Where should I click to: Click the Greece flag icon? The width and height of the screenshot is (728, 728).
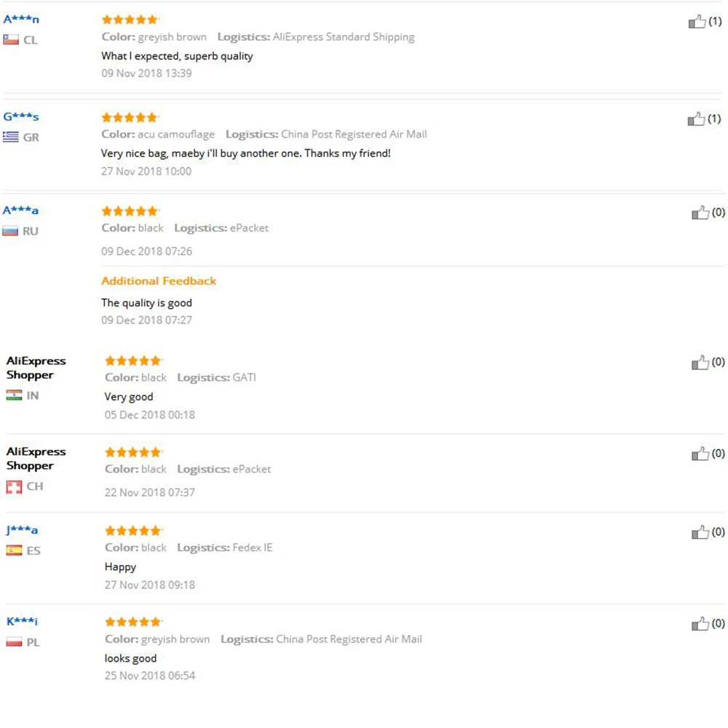tap(11, 137)
